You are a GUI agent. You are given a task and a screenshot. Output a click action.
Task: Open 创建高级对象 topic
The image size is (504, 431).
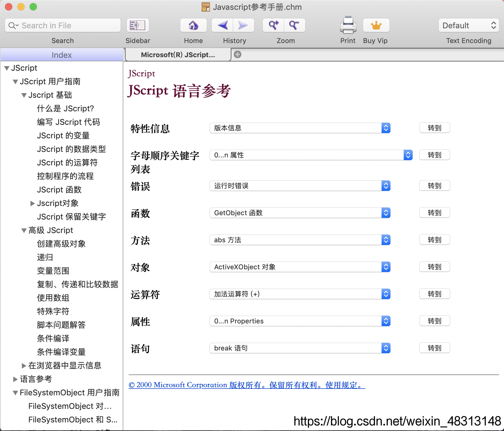pyautogui.click(x=61, y=244)
